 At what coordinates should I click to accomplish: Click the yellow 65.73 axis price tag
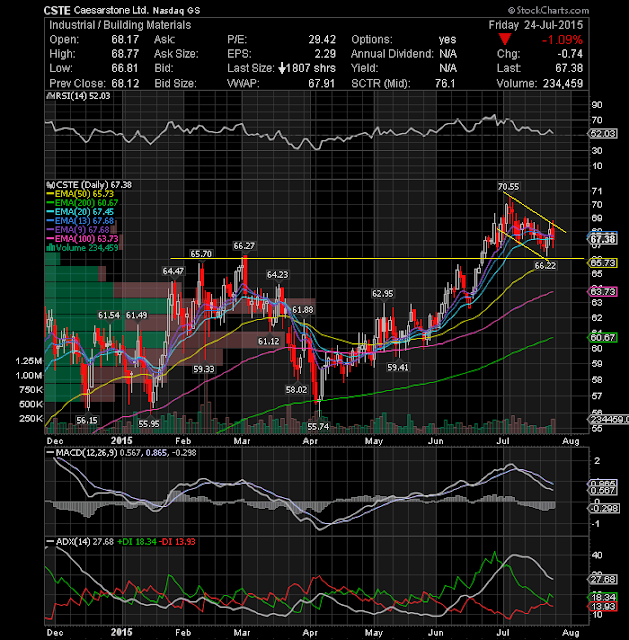602,263
